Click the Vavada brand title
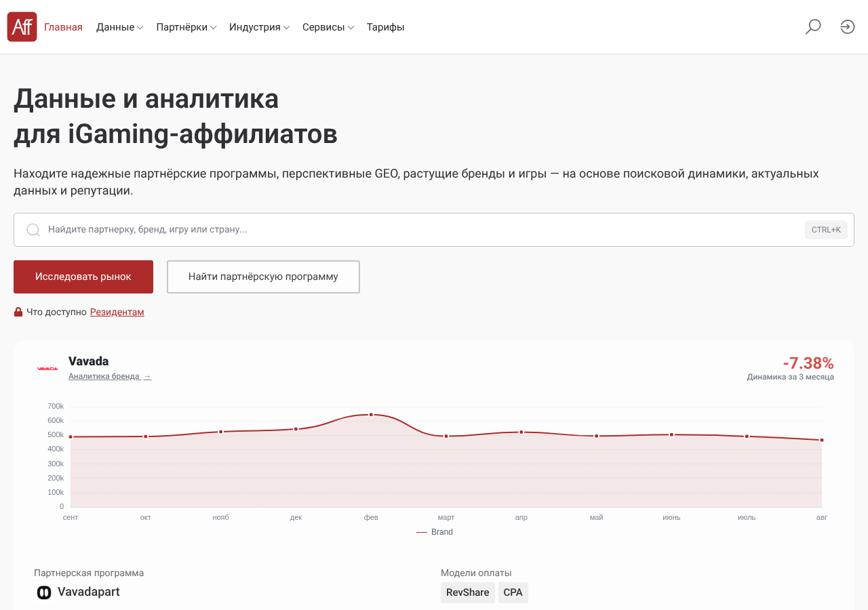Viewport: 868px width, 610px height. [x=89, y=361]
